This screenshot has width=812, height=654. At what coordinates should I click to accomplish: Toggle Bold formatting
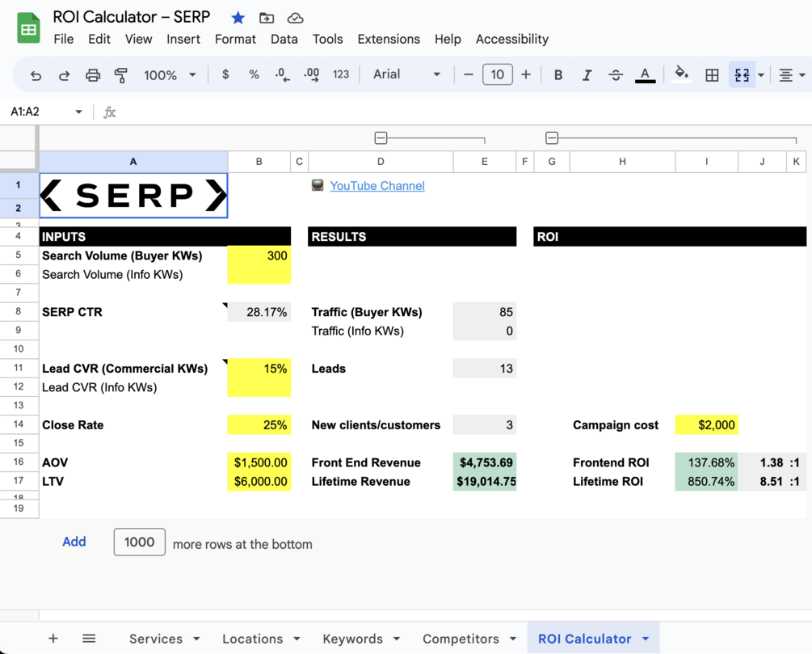(558, 75)
